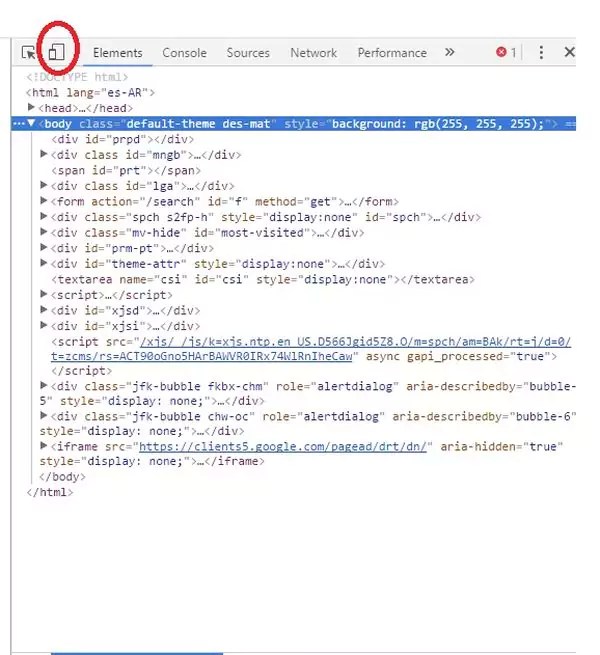
Task: Open the Sources tab
Action: 248,53
